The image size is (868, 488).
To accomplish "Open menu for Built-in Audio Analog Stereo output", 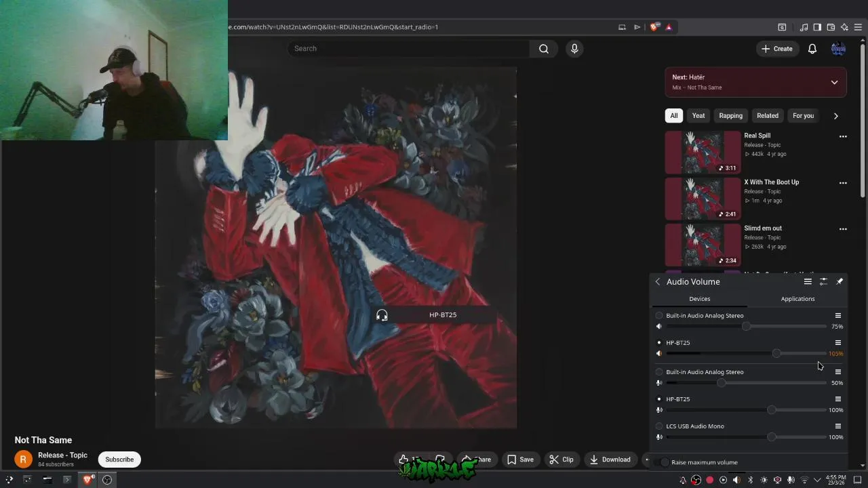I will [x=838, y=315].
